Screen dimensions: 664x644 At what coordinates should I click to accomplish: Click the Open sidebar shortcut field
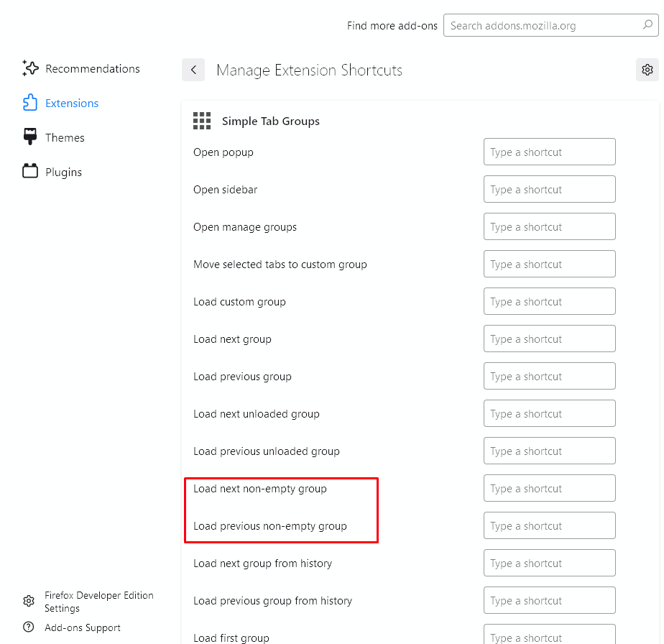click(549, 189)
